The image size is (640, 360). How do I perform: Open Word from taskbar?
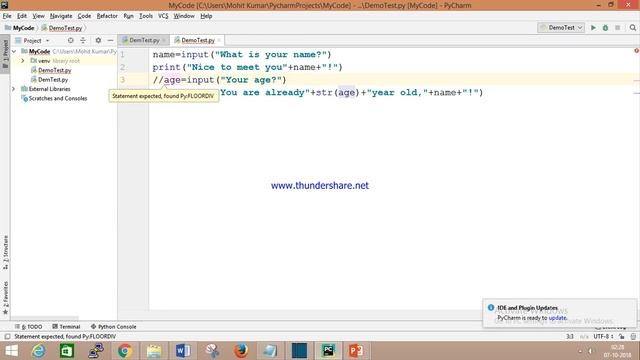(183, 351)
